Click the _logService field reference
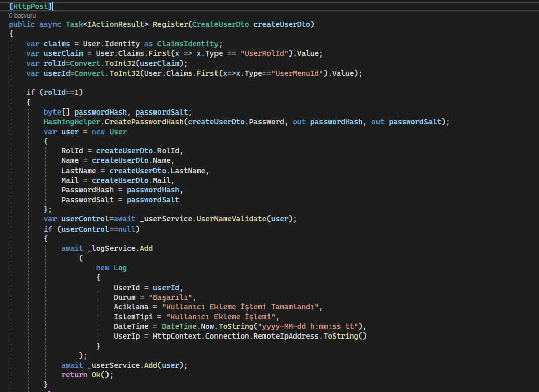 [x=112, y=248]
